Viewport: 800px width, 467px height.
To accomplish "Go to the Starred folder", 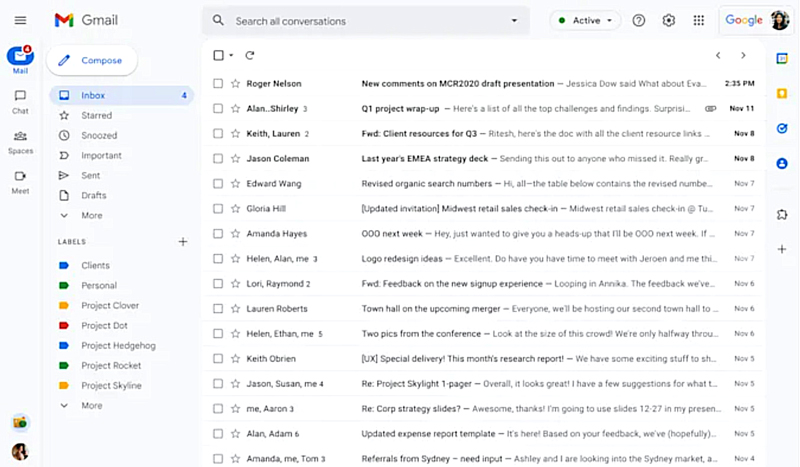I will [96, 116].
